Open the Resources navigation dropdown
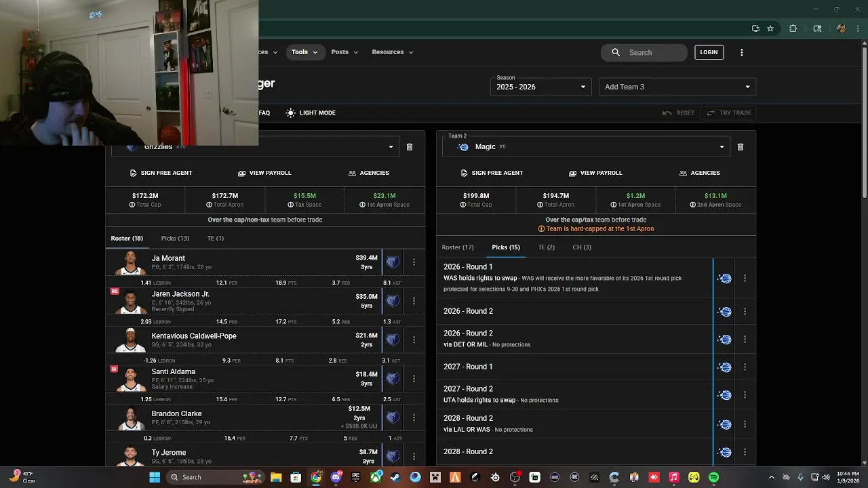 [392, 52]
